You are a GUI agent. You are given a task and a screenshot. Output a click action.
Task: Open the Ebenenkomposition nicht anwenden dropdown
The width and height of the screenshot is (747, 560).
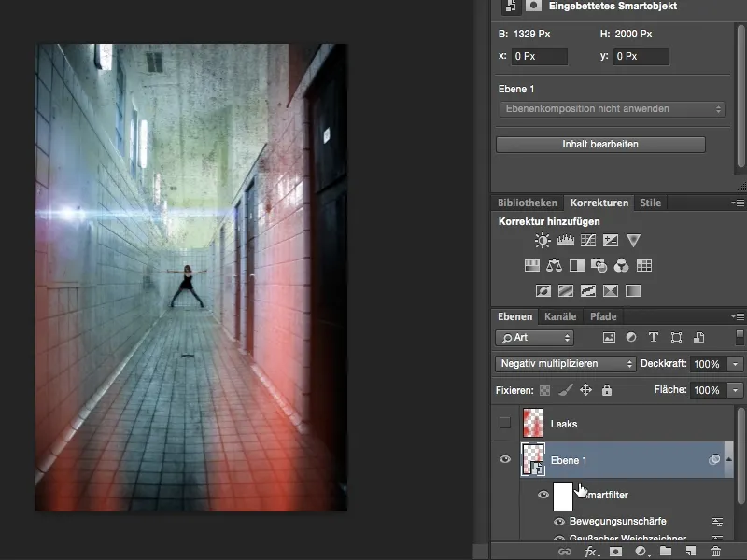point(616,109)
